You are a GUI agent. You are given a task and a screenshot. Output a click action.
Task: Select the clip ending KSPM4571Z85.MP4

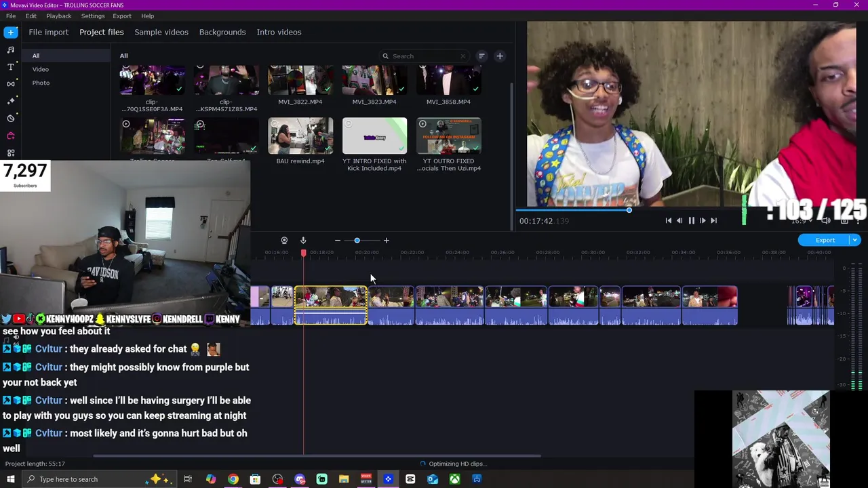click(226, 80)
